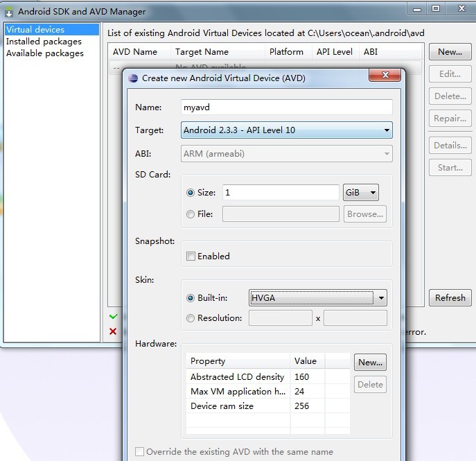This screenshot has width=476, height=461.
Task: Click the value 256 for ram size
Action: click(x=301, y=406)
